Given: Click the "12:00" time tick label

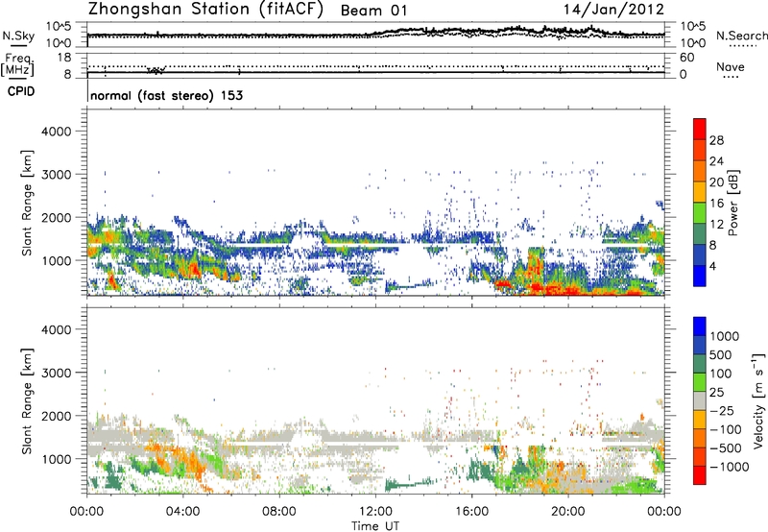Looking at the screenshot, I should (x=375, y=512).
